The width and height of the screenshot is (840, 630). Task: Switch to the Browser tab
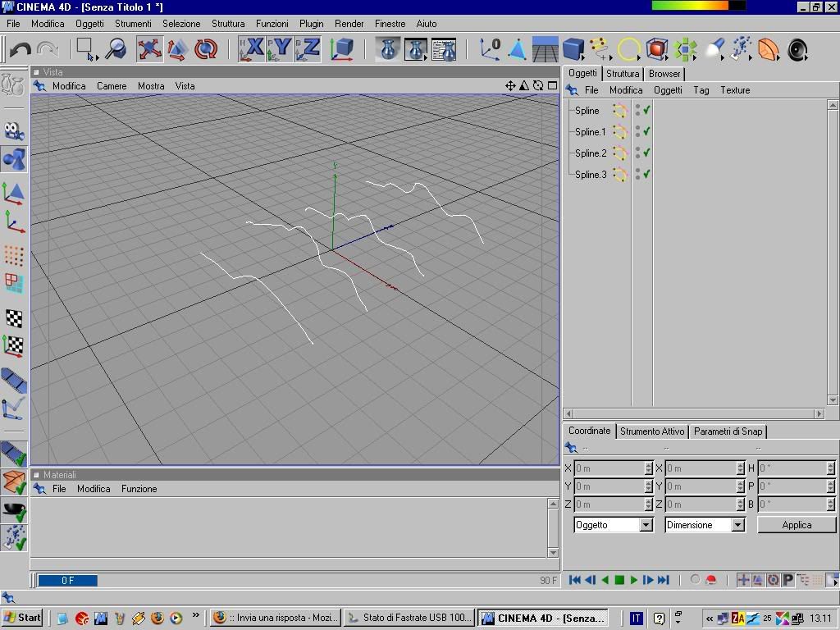pos(664,74)
